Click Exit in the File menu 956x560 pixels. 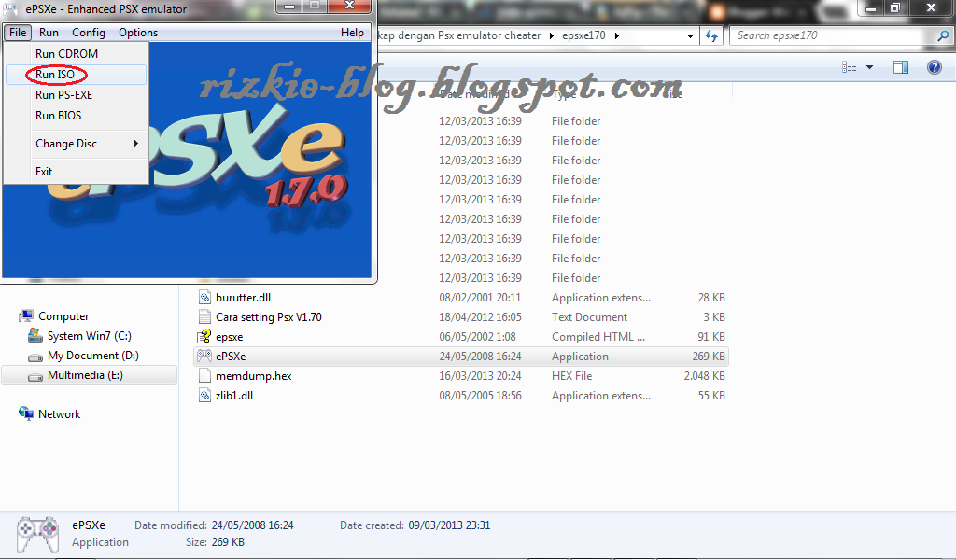coord(76,171)
